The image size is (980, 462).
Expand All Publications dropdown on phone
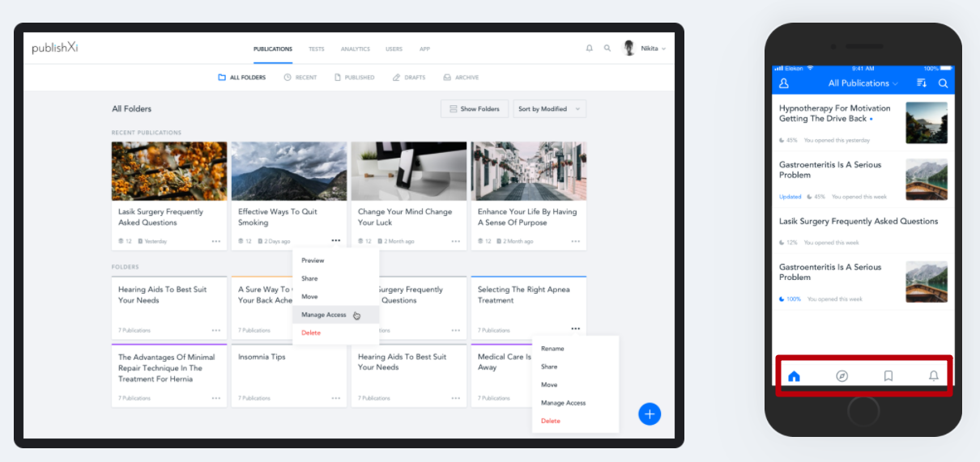[863, 83]
